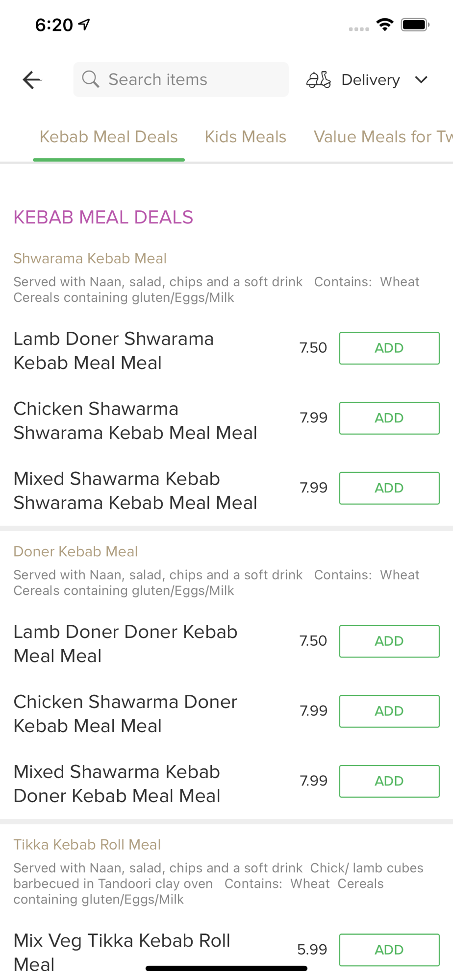453x980 pixels.
Task: Add Mixed Shawarma Kebab Doner Meal
Action: (389, 781)
